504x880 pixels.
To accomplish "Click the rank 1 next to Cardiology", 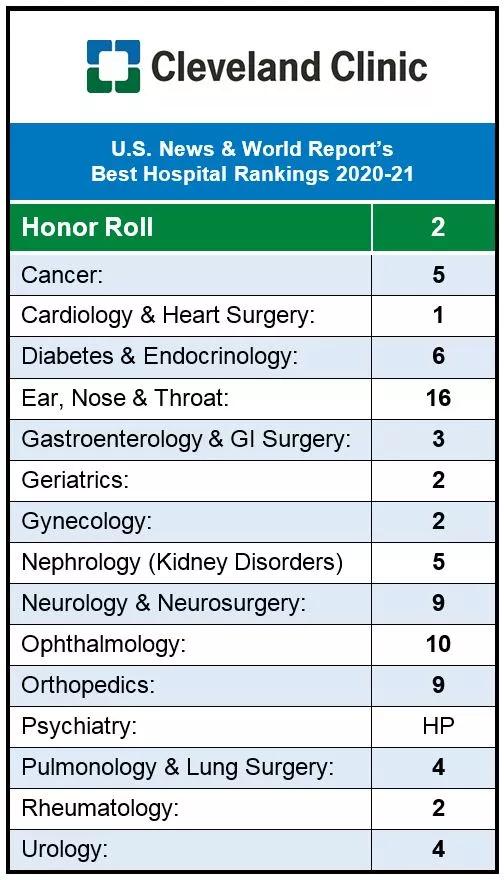I will (438, 316).
